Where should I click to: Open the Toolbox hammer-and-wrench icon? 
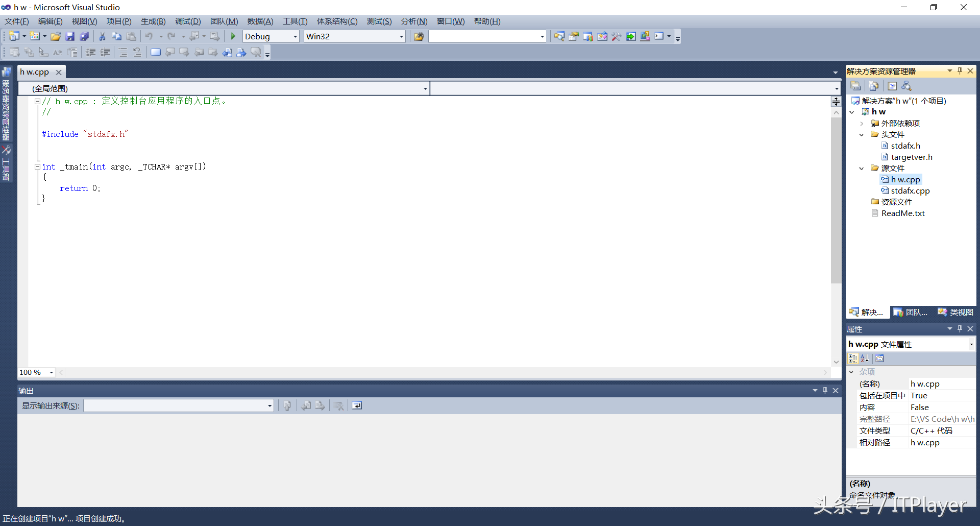pos(617,36)
